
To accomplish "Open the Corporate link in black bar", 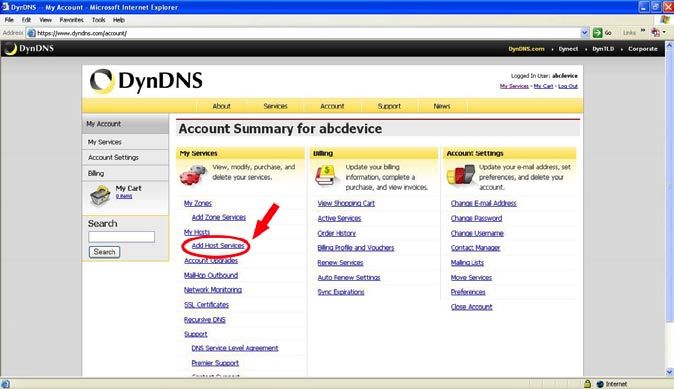I will pos(643,49).
